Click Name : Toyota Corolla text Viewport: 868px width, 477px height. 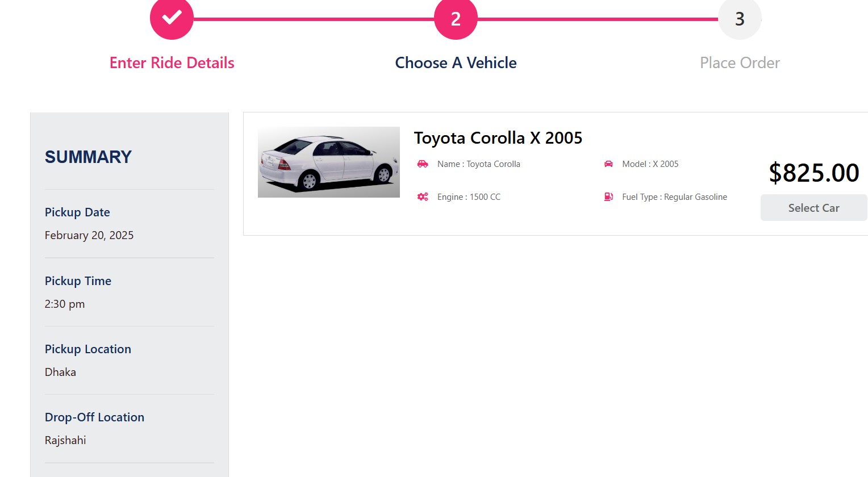(479, 164)
